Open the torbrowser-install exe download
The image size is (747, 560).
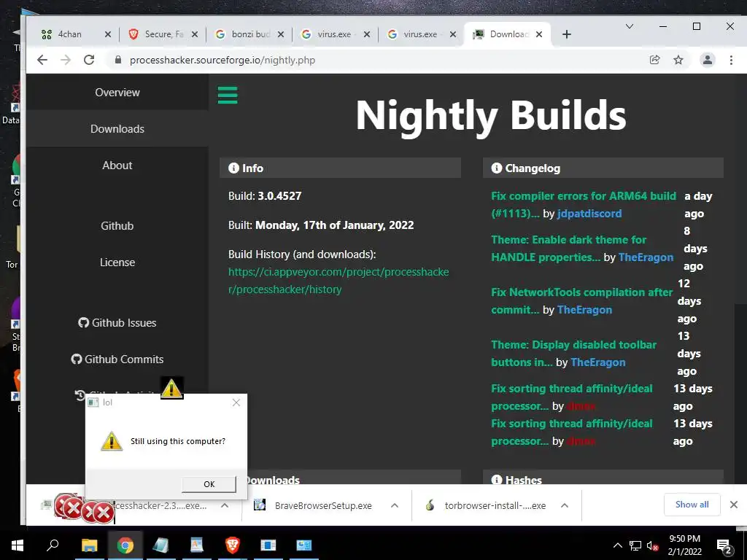(486, 505)
